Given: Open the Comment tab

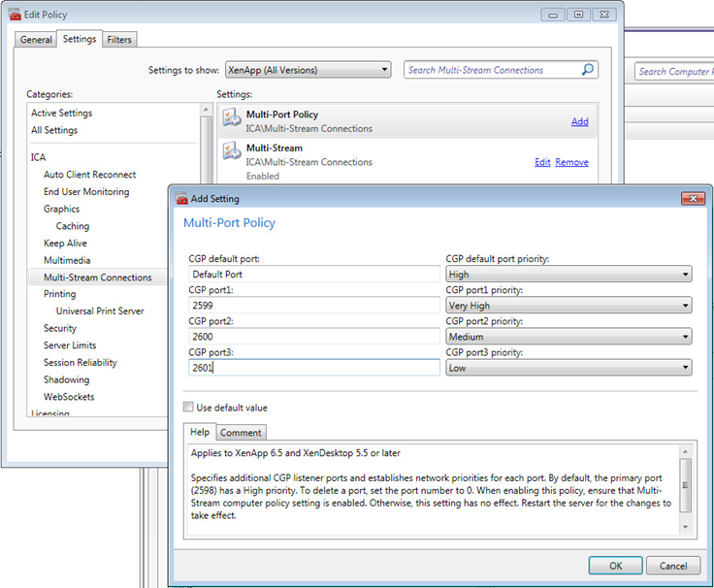Looking at the screenshot, I should [241, 433].
